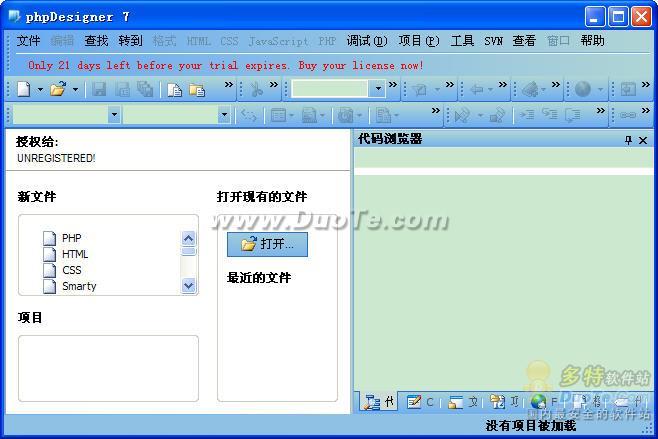Open the 转到 menu

130,41
